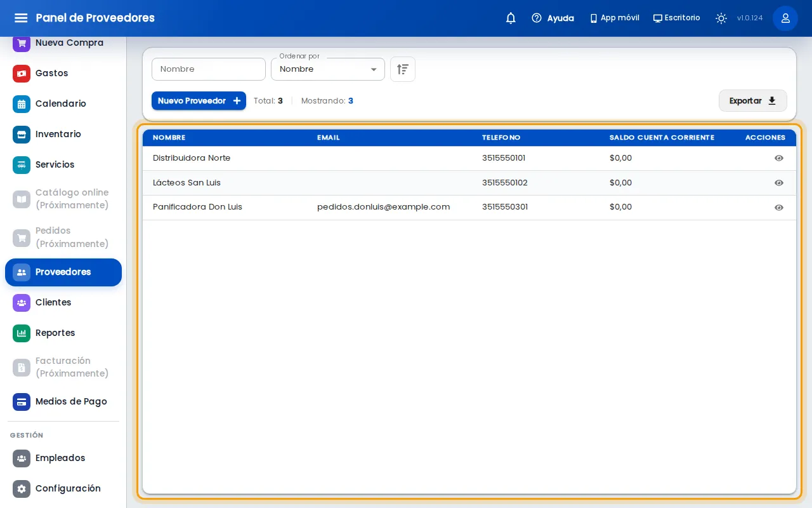
Task: Open the Ordenar por dropdown
Action: point(328,69)
